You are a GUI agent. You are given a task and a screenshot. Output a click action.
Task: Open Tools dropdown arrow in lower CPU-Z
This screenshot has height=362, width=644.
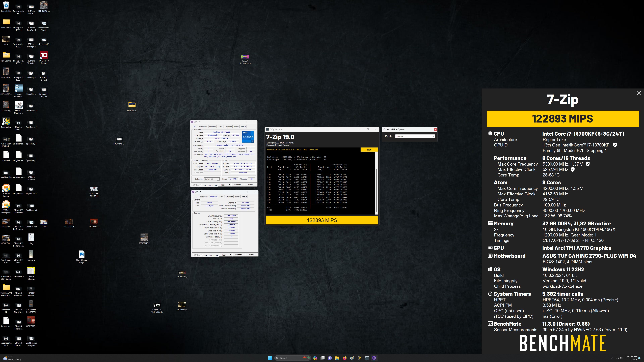[x=230, y=255]
